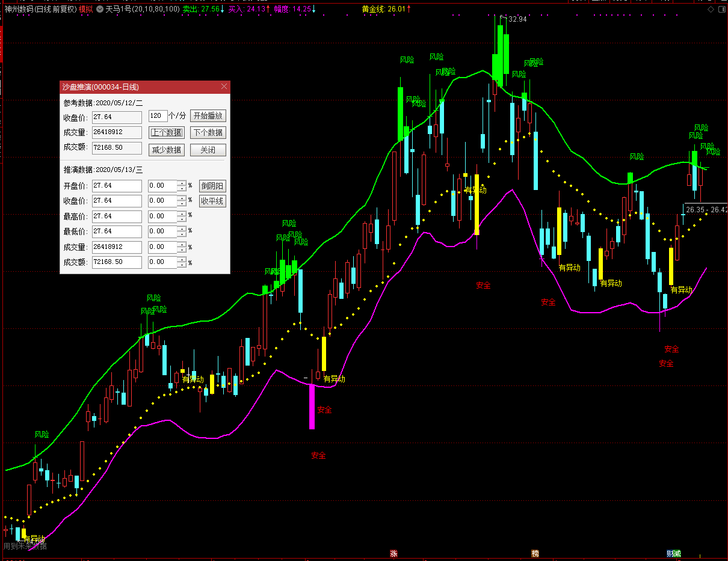Decrease the 开盘价 percent with down arrow
Screen dimensions: 728x561
[181, 189]
